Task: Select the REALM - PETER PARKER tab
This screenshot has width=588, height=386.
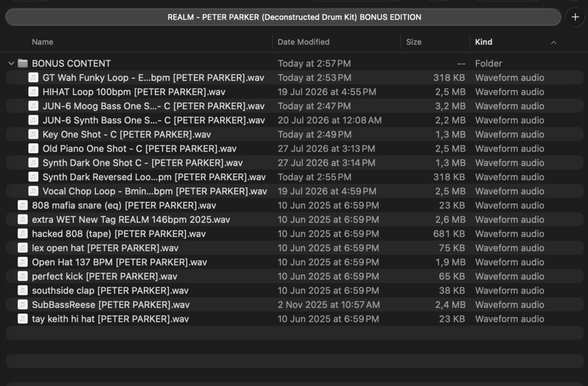Action: pos(283,17)
